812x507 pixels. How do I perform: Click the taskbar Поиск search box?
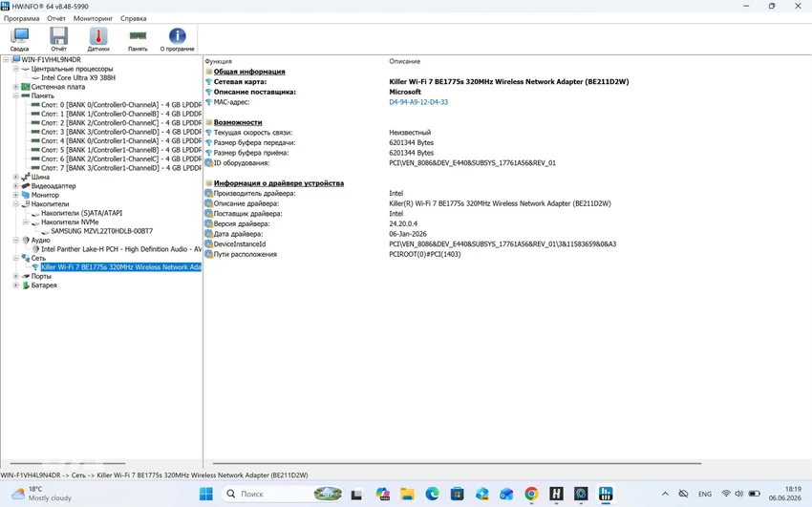[x=283, y=494]
